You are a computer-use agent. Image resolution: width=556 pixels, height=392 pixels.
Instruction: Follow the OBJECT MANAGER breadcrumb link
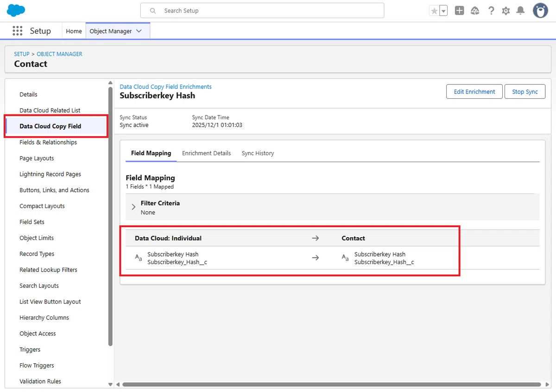(59, 54)
